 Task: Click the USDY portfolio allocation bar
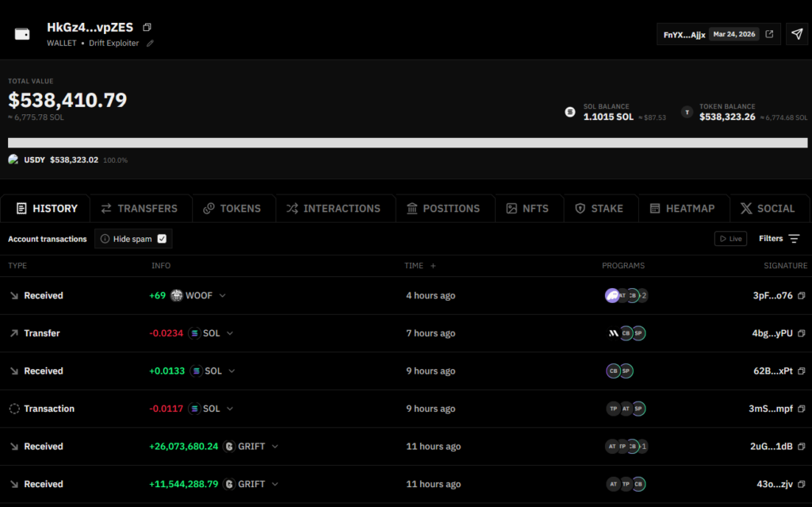(408, 143)
